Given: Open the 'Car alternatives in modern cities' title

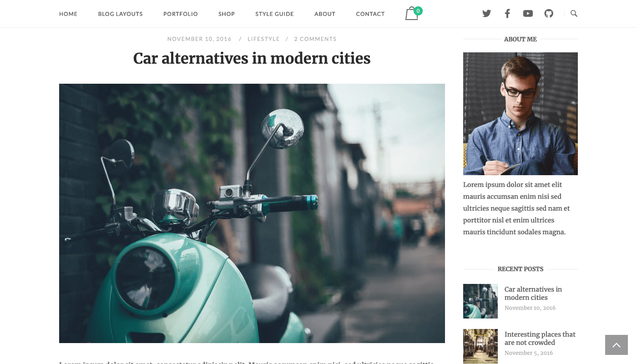Looking at the screenshot, I should pos(252,59).
